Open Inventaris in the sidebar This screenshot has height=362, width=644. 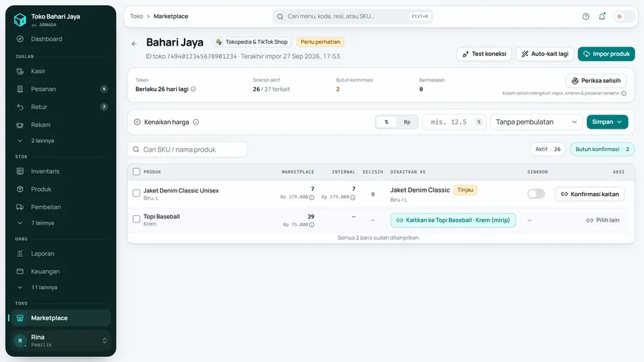click(x=60, y=171)
